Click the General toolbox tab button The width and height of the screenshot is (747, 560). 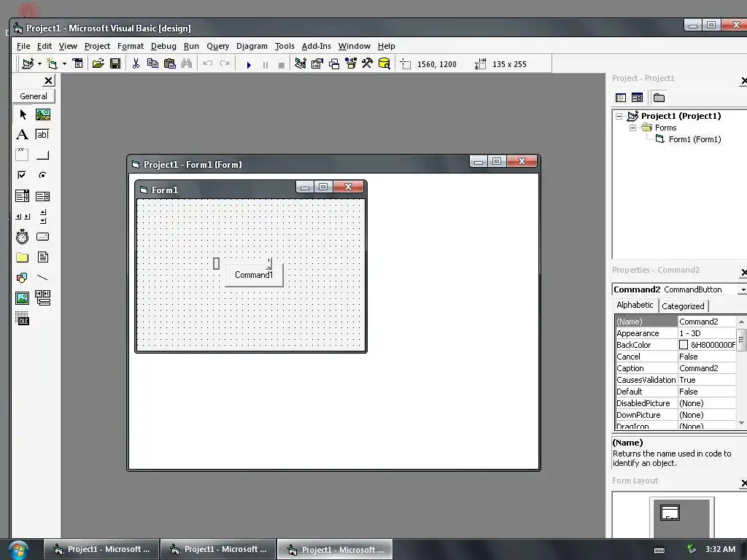[34, 96]
